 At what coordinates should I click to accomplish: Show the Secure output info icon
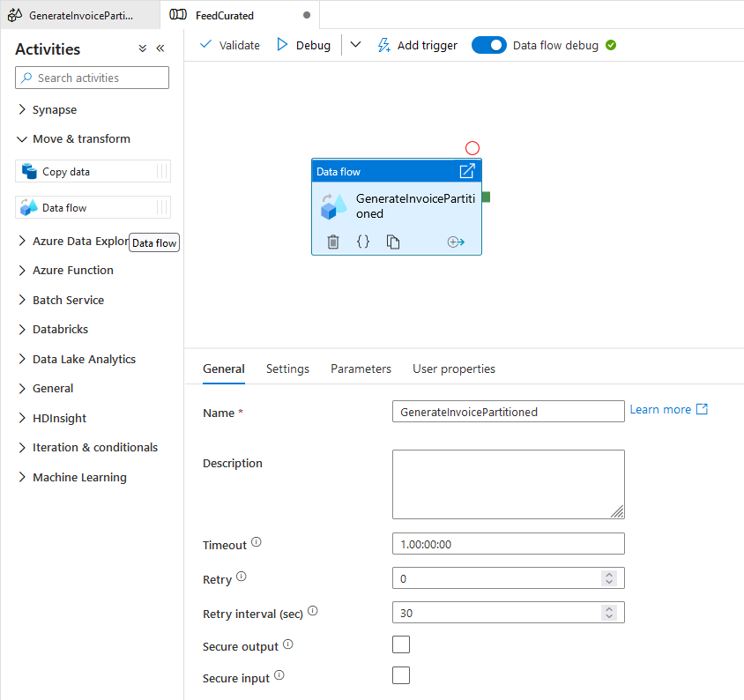288,644
